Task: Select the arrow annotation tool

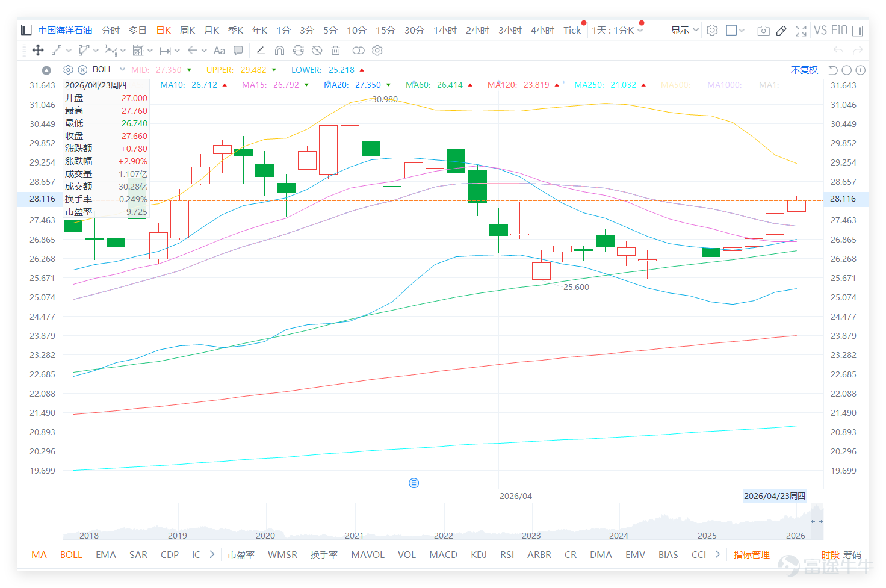Action: point(193,51)
